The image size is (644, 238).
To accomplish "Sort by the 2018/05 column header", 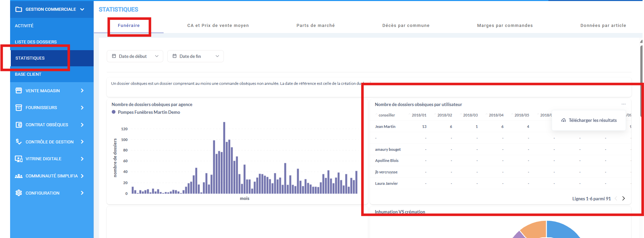I will [x=522, y=115].
